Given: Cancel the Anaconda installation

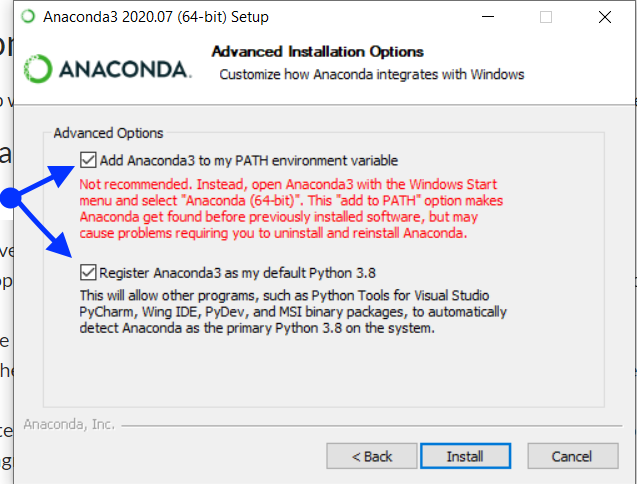Looking at the screenshot, I should coord(571,456).
